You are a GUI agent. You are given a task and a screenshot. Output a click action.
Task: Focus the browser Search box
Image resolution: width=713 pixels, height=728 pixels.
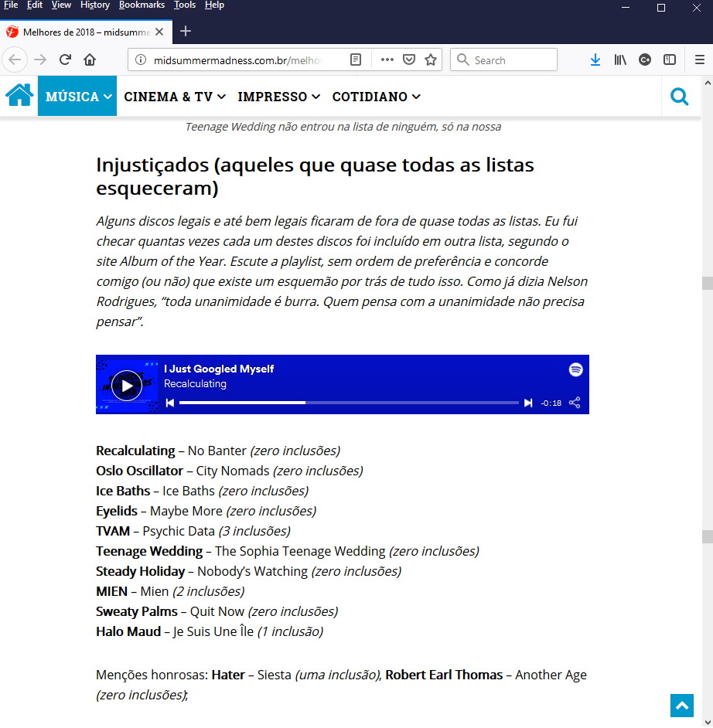click(503, 60)
